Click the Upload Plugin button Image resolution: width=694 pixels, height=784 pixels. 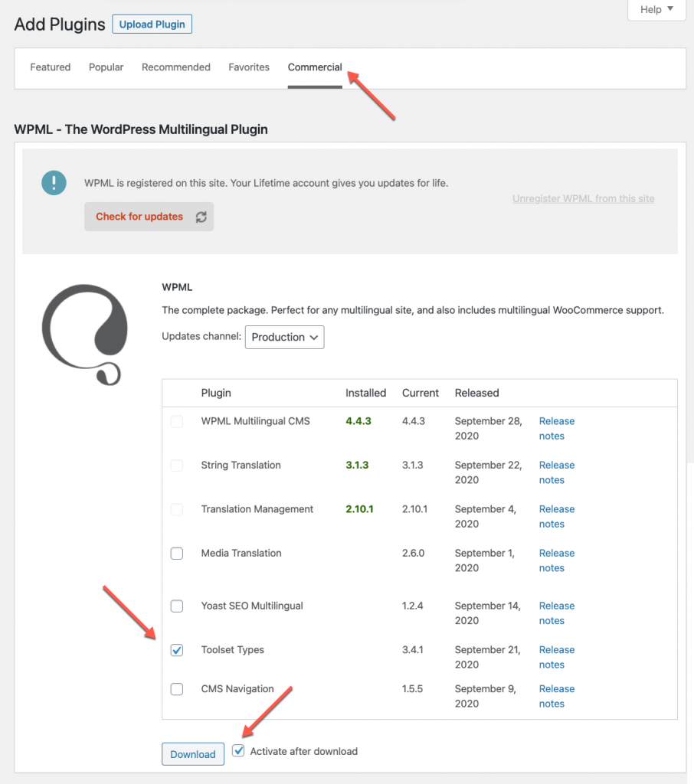click(x=152, y=24)
